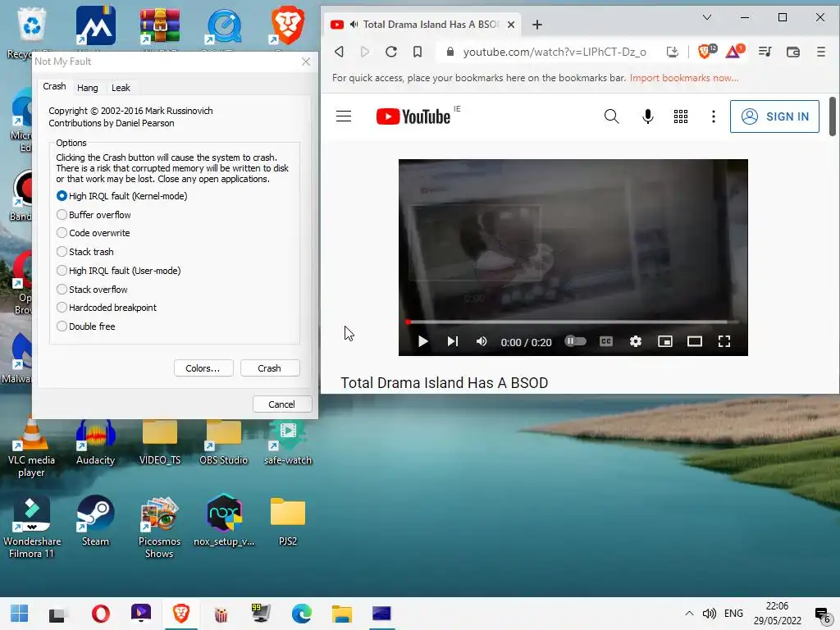This screenshot has width=840, height=630.
Task: Mute the video volume icon
Action: point(482,342)
